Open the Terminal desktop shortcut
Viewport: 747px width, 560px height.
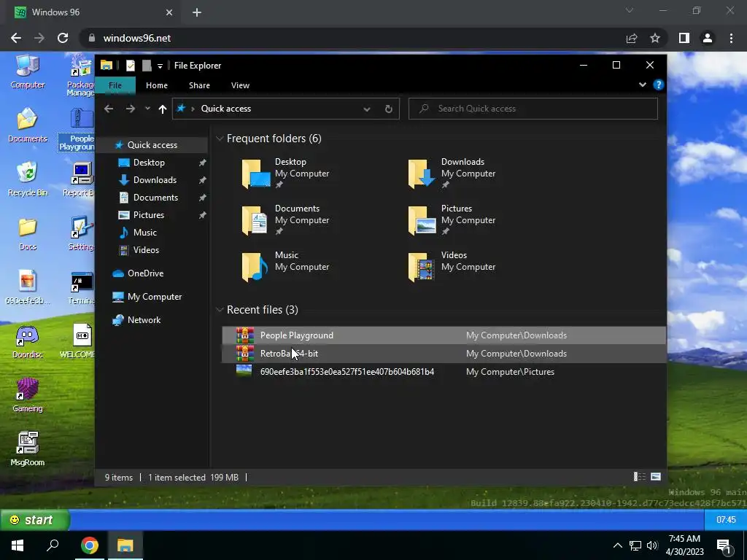(82, 287)
